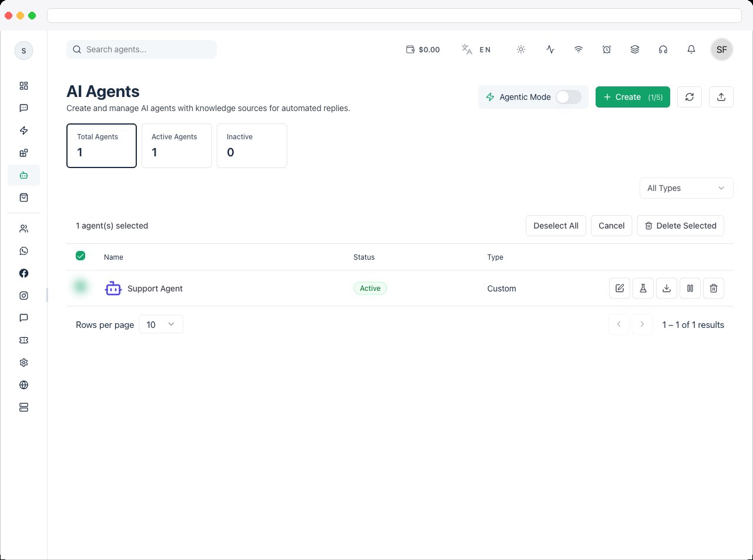Open the notifications bell

(691, 49)
